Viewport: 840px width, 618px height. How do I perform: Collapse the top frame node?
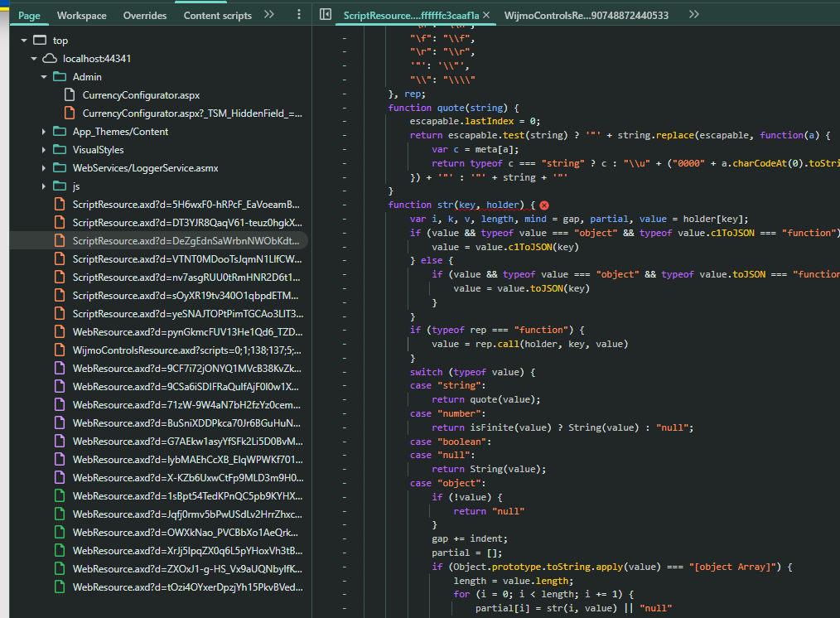point(24,41)
